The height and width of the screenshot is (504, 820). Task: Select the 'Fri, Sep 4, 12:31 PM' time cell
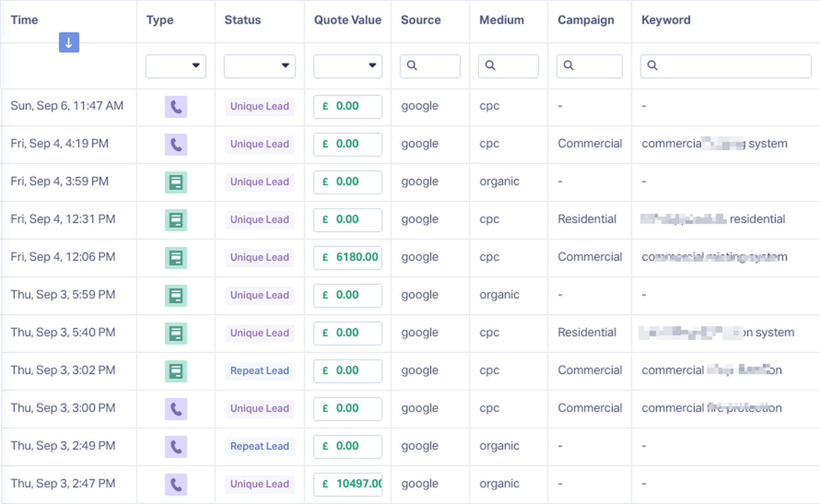63,219
